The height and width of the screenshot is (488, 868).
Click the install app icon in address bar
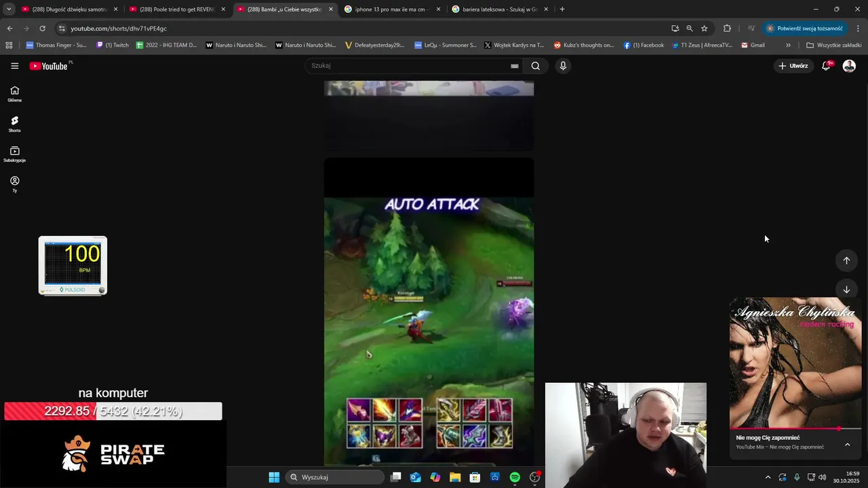(x=675, y=28)
